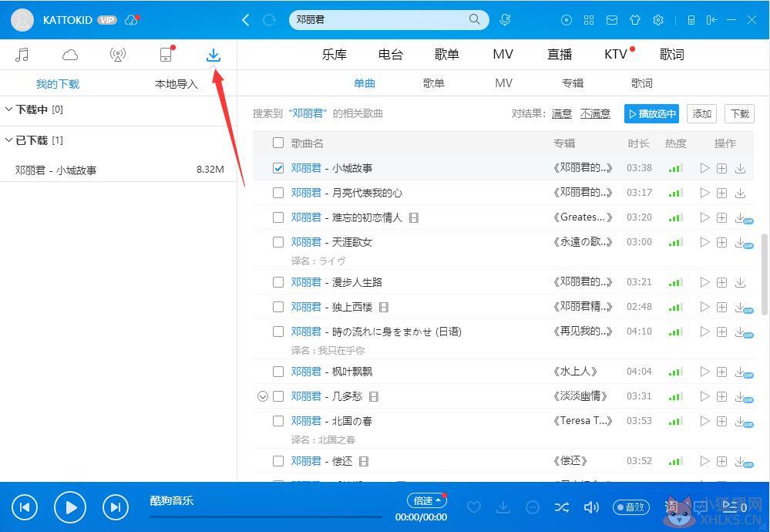This screenshot has height=532, width=770.
Task: Select downloaded file 邓丽君 - 小城故事
Action: 119,170
